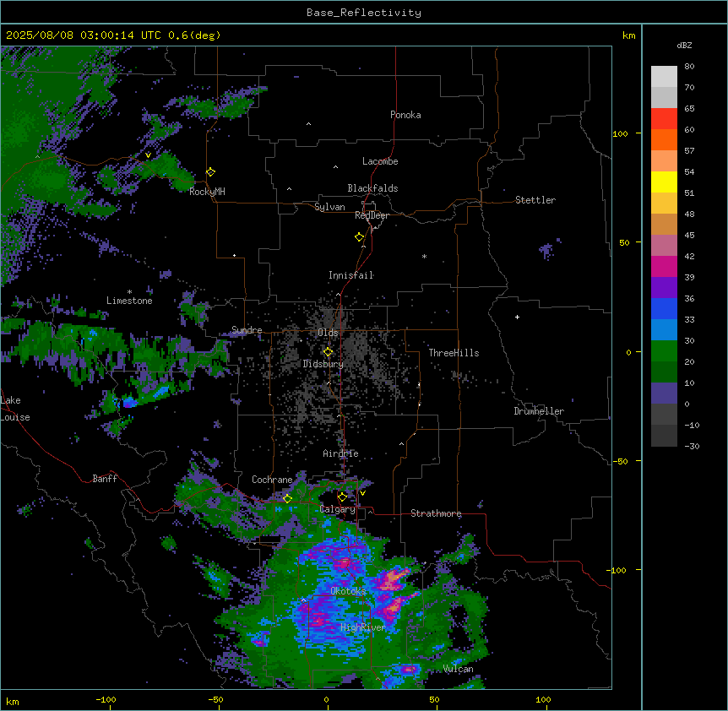Select the bright green swatch below 30 dBZ
The height and width of the screenshot is (711, 728).
[x=664, y=351]
